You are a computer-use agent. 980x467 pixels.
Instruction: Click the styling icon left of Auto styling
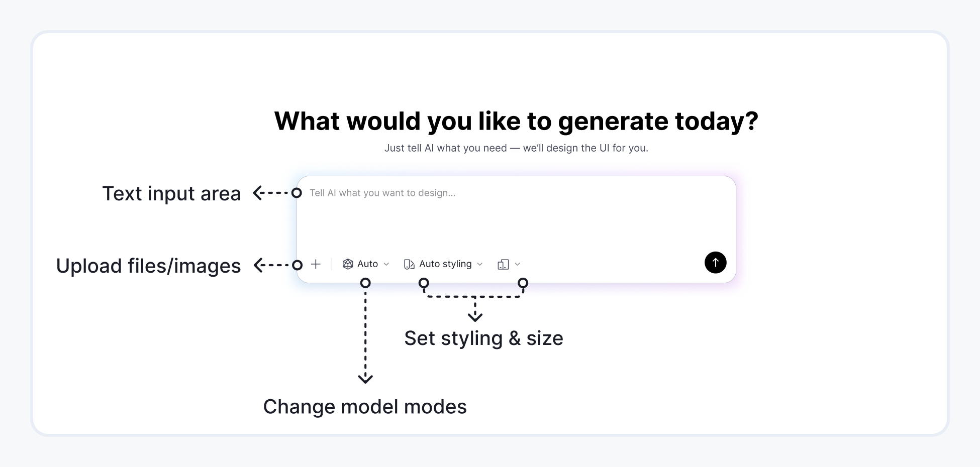tap(409, 264)
